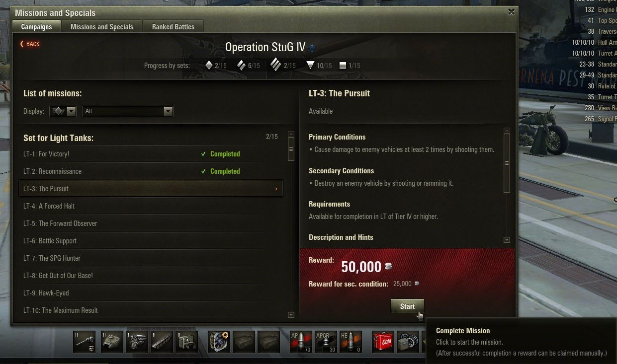Open the radio module slot

tap(186, 342)
